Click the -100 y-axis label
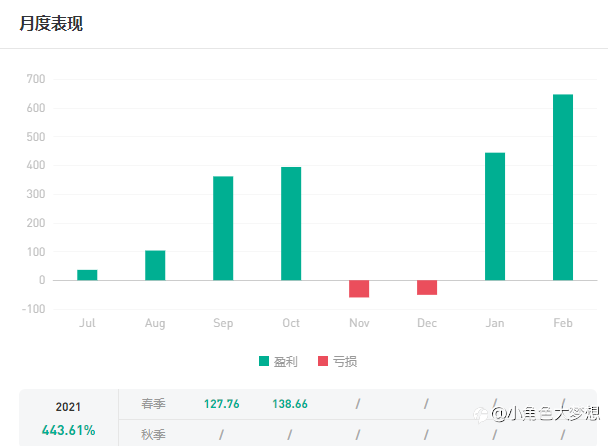The width and height of the screenshot is (608, 446). pyautogui.click(x=34, y=309)
